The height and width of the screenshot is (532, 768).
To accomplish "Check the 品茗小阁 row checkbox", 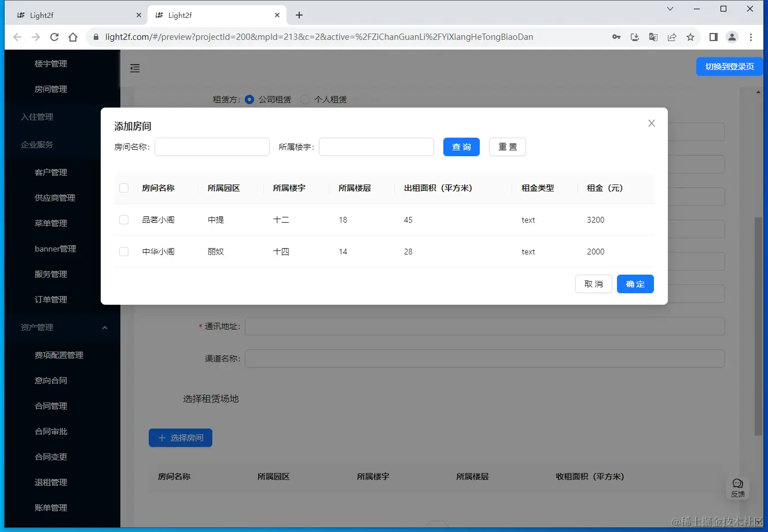I will click(124, 220).
